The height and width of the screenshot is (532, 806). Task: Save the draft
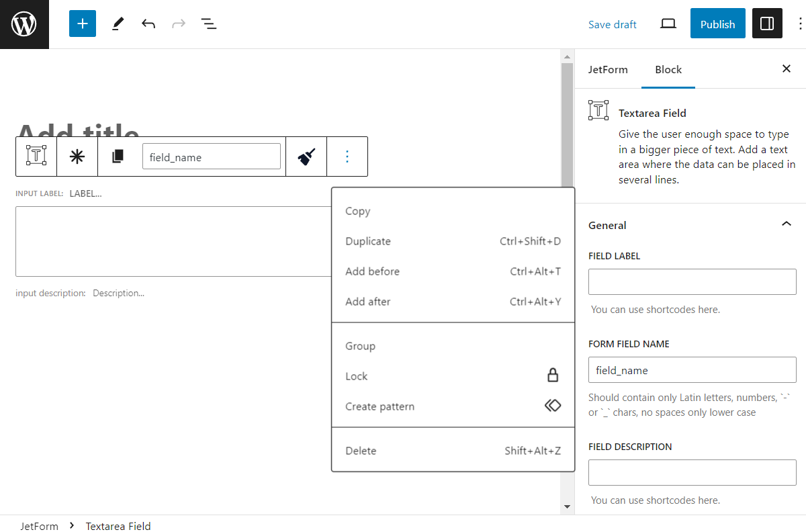(x=612, y=24)
